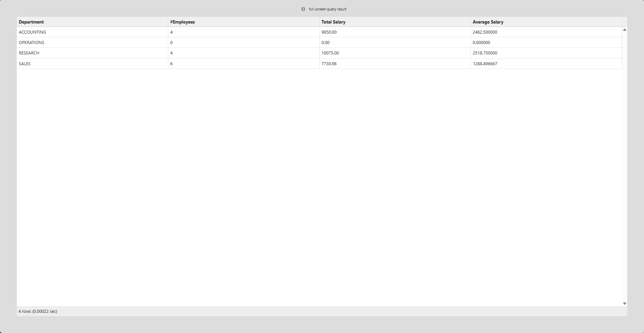This screenshot has height=333, width=644.
Task: Click the full-screen query result label
Action: 327,9
